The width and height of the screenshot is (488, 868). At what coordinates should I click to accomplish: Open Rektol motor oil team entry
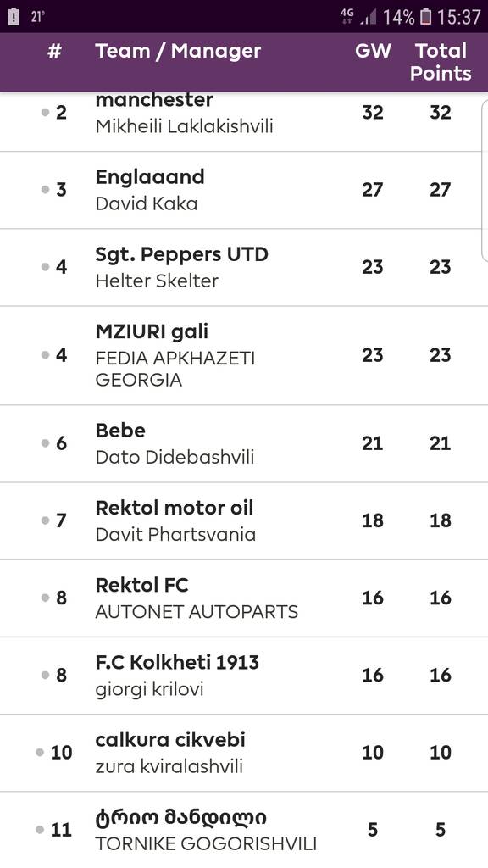tap(244, 521)
